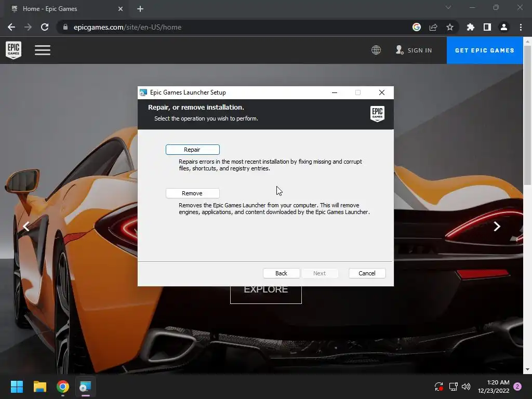Open the language globe selector
Viewport: 532px width, 399px height.
[x=376, y=50]
